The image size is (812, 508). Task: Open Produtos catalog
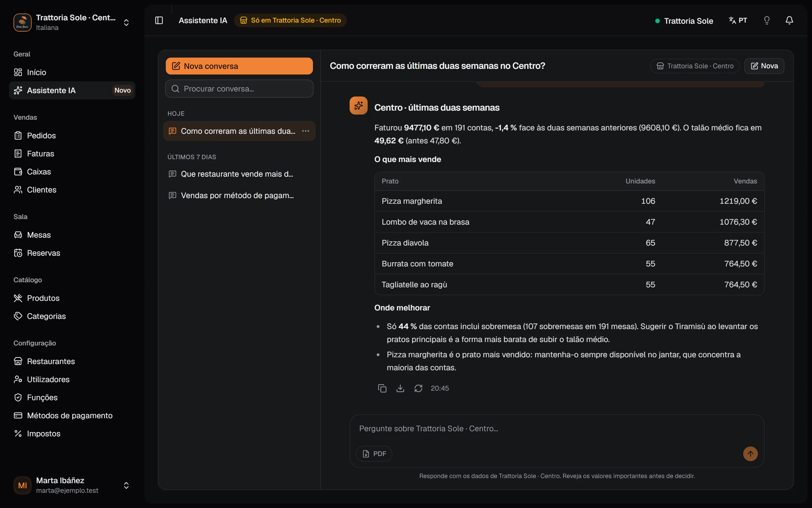(72, 298)
